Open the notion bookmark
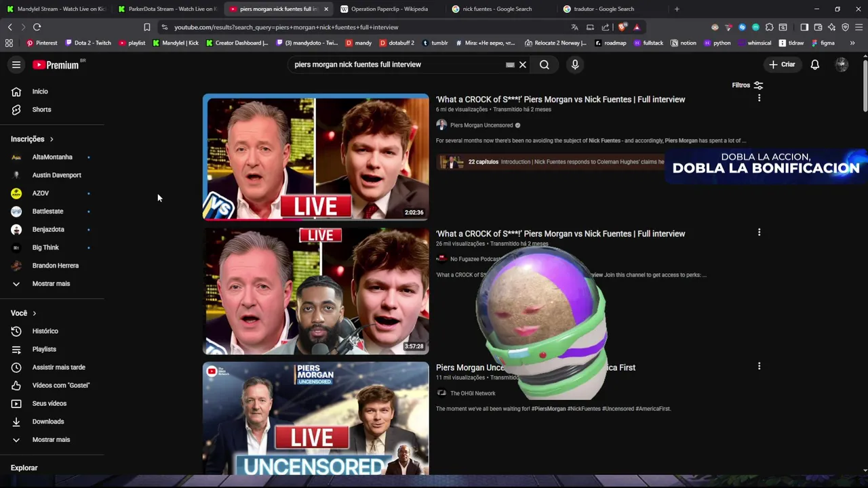The image size is (868, 488). tap(684, 43)
